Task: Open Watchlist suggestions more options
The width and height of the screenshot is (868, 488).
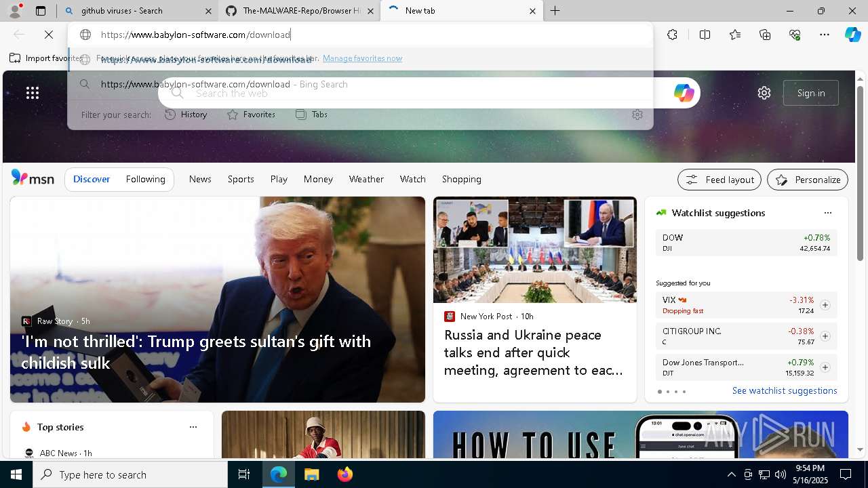Action: 827,213
